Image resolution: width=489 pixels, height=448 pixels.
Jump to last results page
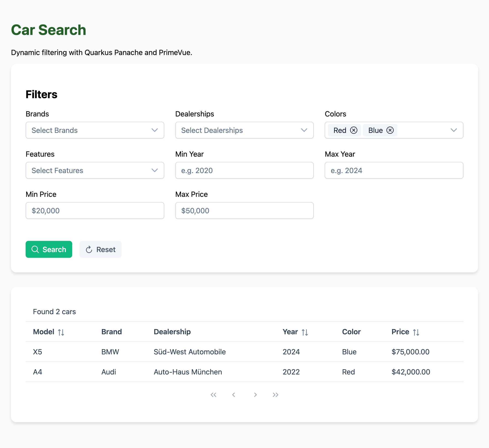pos(275,395)
